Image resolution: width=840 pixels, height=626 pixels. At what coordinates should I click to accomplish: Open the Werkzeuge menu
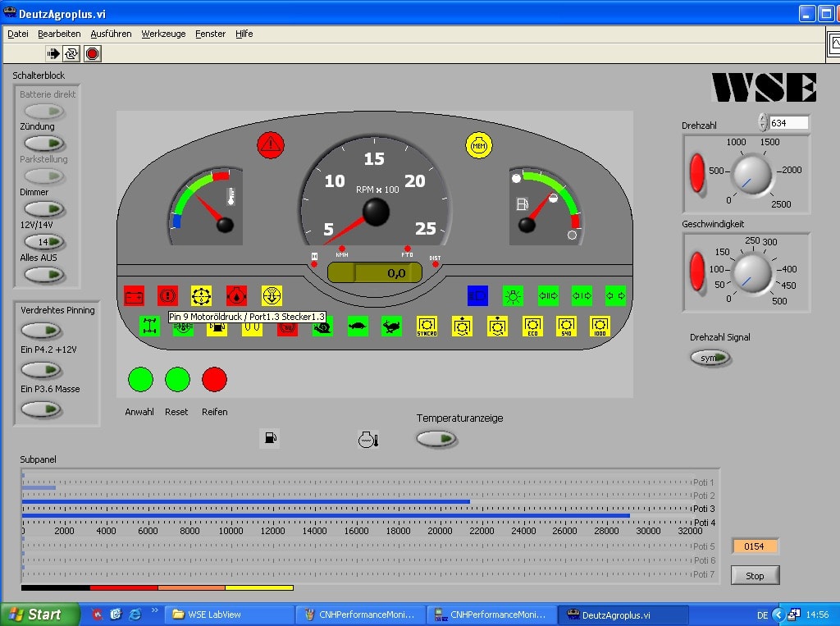click(x=163, y=34)
